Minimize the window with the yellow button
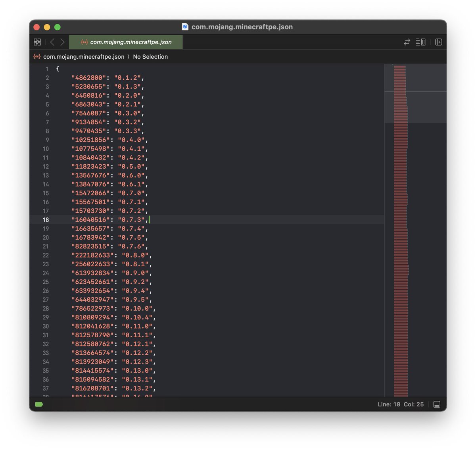 [x=47, y=27]
